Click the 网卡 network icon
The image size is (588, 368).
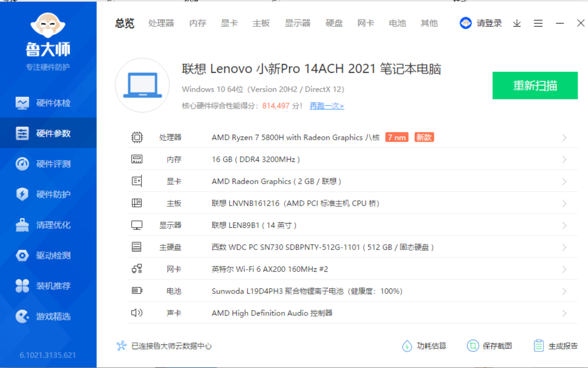pos(137,269)
